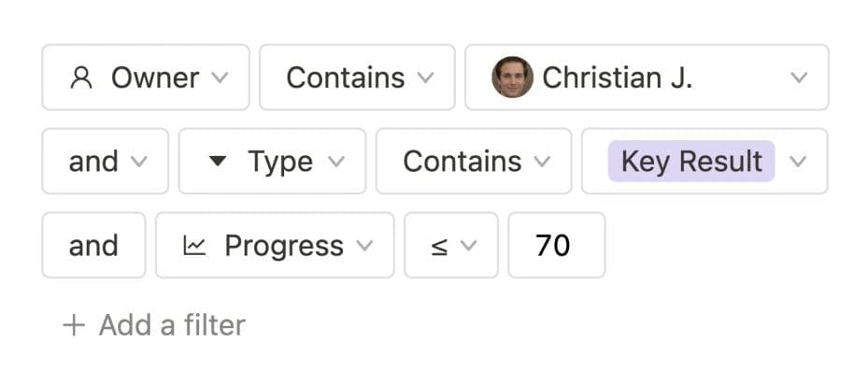Image resolution: width=868 pixels, height=385 pixels.
Task: Click the chevron next to Key Result
Action: point(797,161)
